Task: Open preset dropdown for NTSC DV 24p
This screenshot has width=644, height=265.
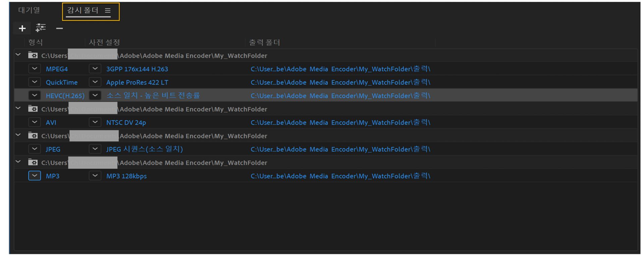Action: click(95, 122)
